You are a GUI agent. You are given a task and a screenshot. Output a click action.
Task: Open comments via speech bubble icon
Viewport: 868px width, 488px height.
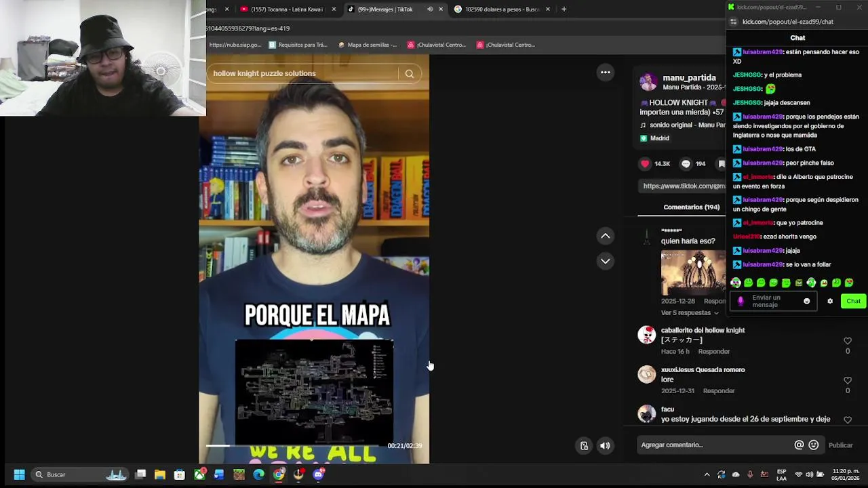(686, 163)
